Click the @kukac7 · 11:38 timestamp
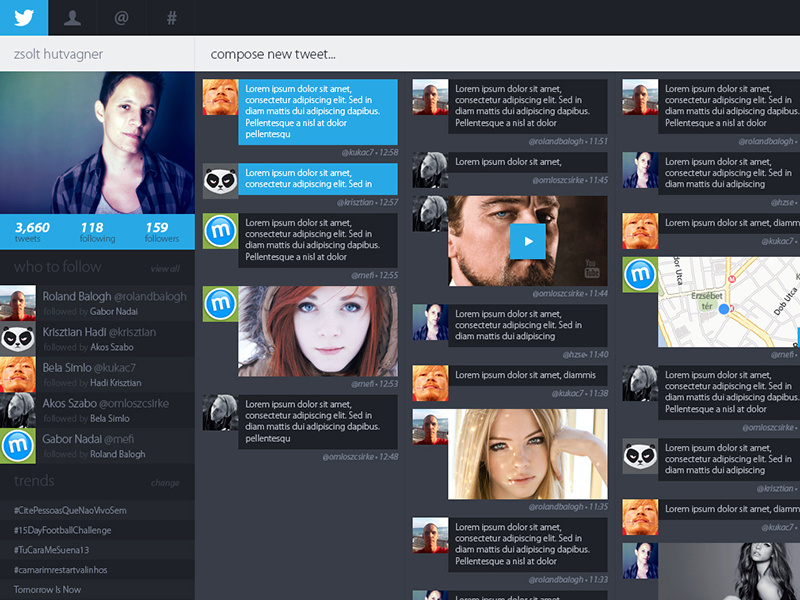This screenshot has height=600, width=800. pos(580,393)
